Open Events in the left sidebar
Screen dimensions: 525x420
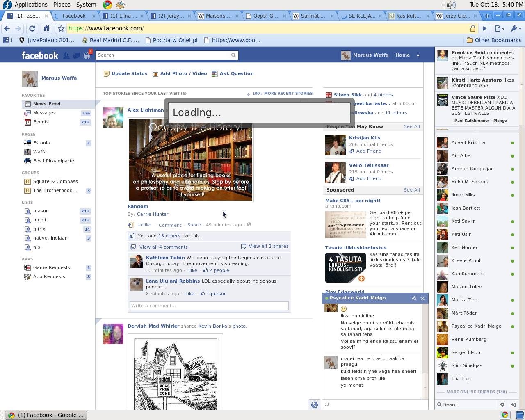point(41,122)
